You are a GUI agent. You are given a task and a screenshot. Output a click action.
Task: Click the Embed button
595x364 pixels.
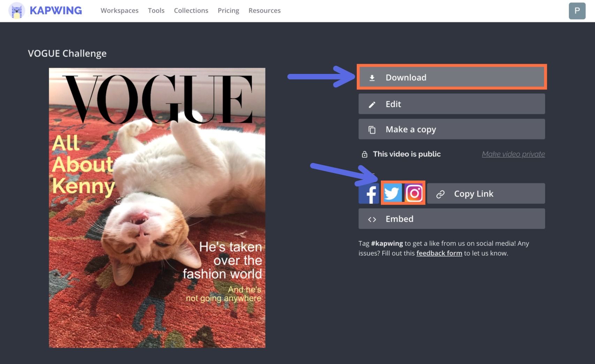[452, 219]
